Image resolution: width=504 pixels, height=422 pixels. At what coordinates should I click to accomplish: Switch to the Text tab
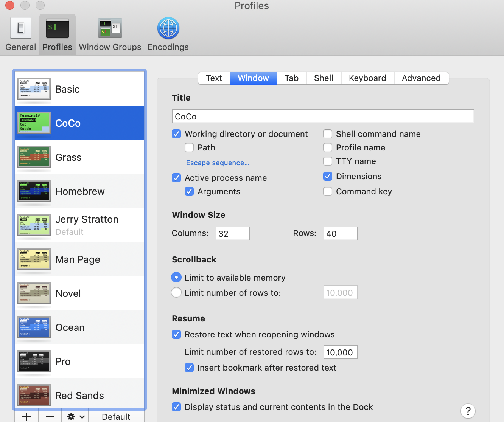pos(214,78)
